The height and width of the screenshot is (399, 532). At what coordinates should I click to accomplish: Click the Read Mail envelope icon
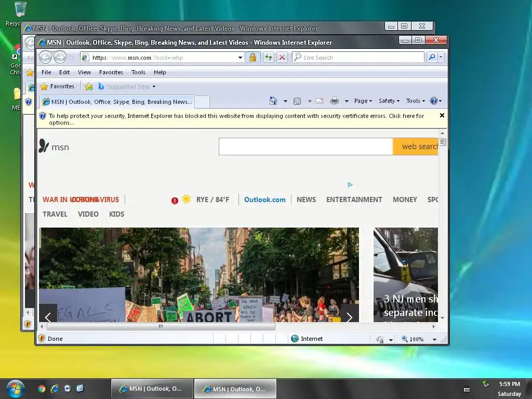click(320, 101)
